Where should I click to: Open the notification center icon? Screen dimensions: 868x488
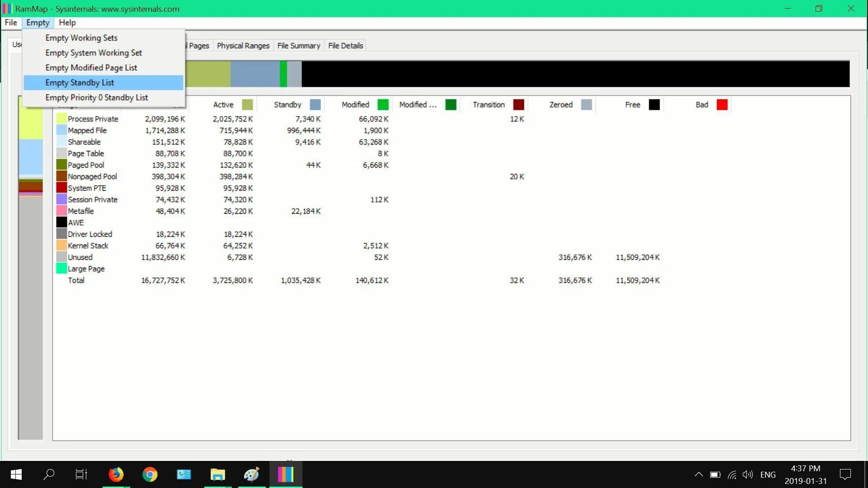845,474
